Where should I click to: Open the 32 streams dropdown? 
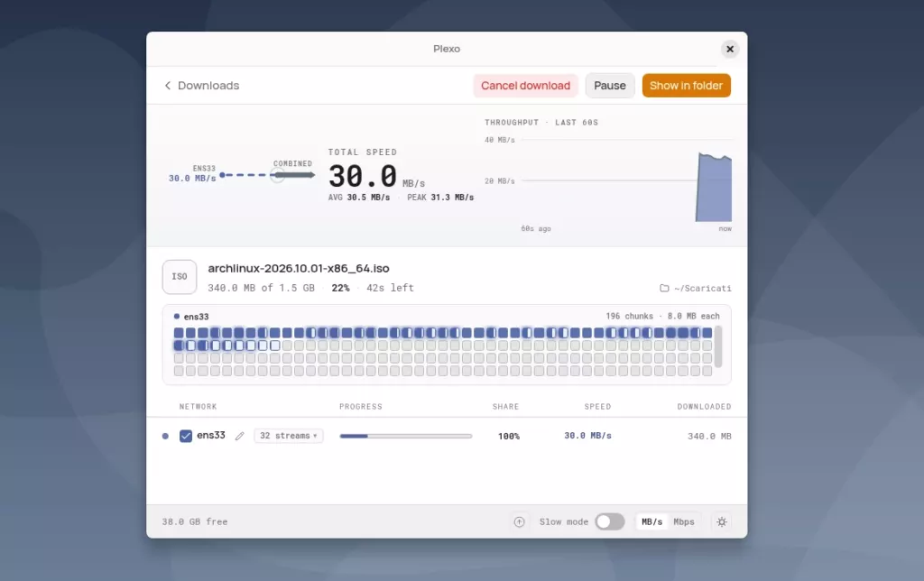(288, 436)
